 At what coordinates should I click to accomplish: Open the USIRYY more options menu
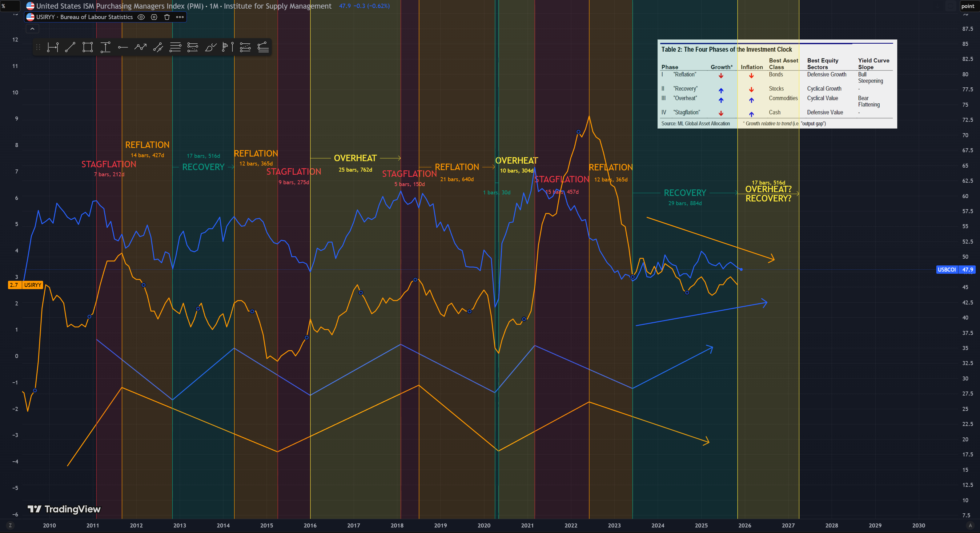click(x=180, y=17)
